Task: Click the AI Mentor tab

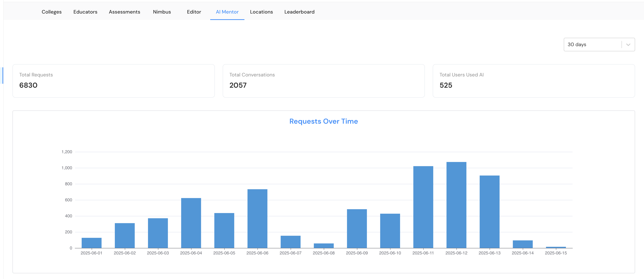Action: [x=227, y=12]
